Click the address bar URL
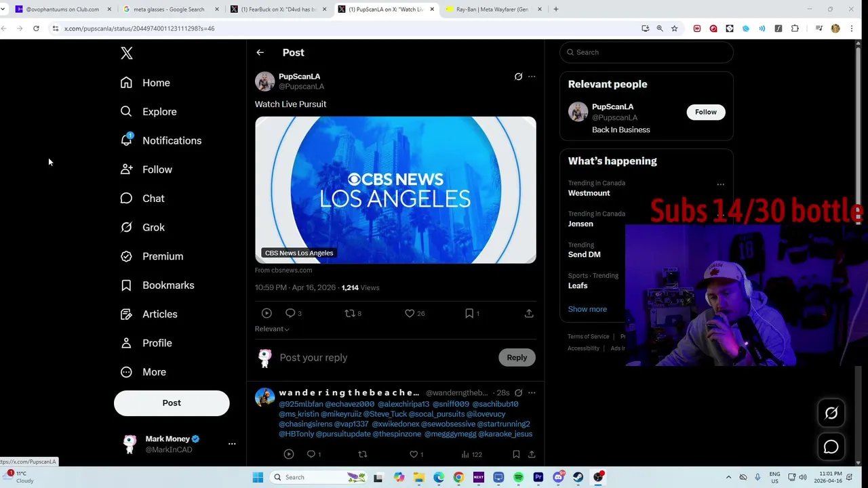The image size is (868, 488). [140, 28]
